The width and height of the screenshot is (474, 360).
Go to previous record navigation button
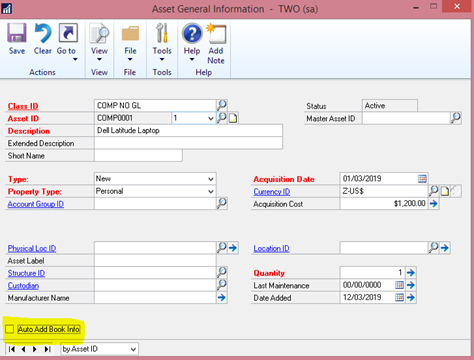coord(23,349)
